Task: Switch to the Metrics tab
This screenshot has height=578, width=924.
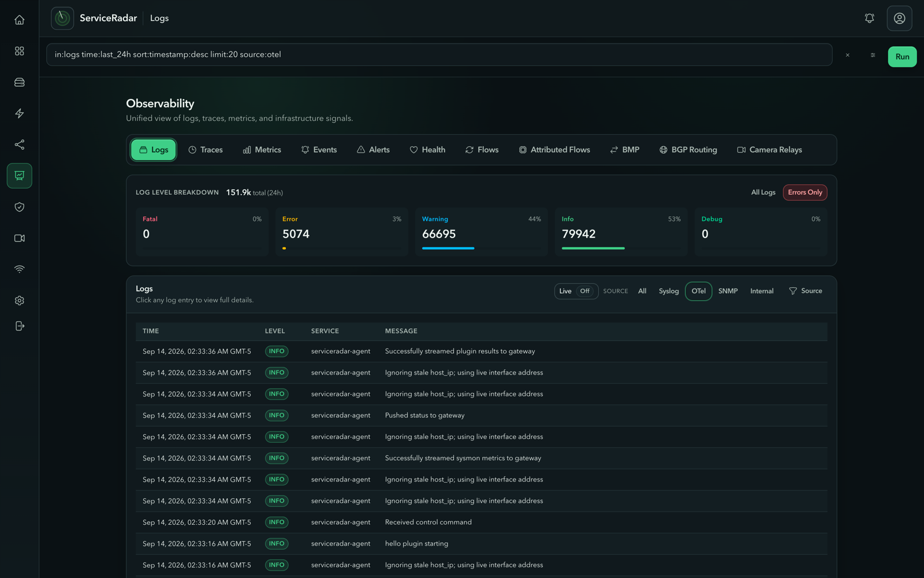Action: 262,150
